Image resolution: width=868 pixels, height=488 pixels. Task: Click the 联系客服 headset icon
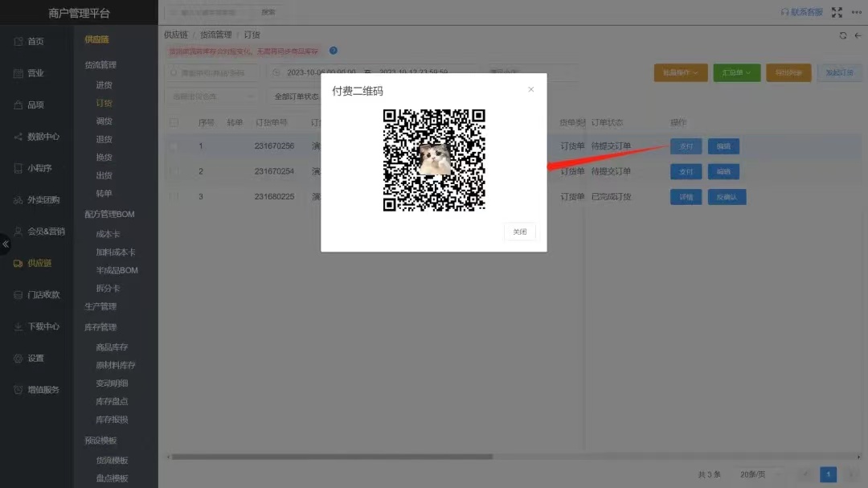tap(784, 12)
